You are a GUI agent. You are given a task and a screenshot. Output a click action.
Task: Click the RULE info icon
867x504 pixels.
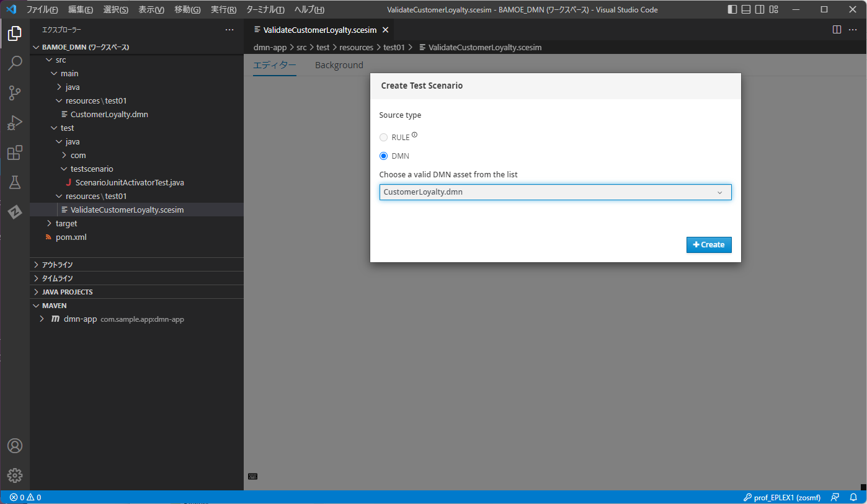[x=414, y=135]
